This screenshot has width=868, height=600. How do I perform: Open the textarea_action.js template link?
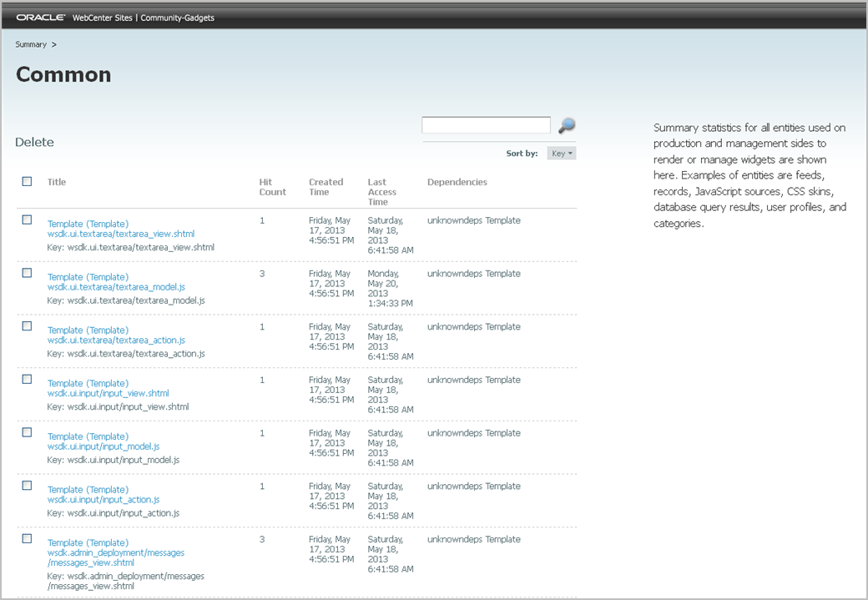click(x=116, y=335)
